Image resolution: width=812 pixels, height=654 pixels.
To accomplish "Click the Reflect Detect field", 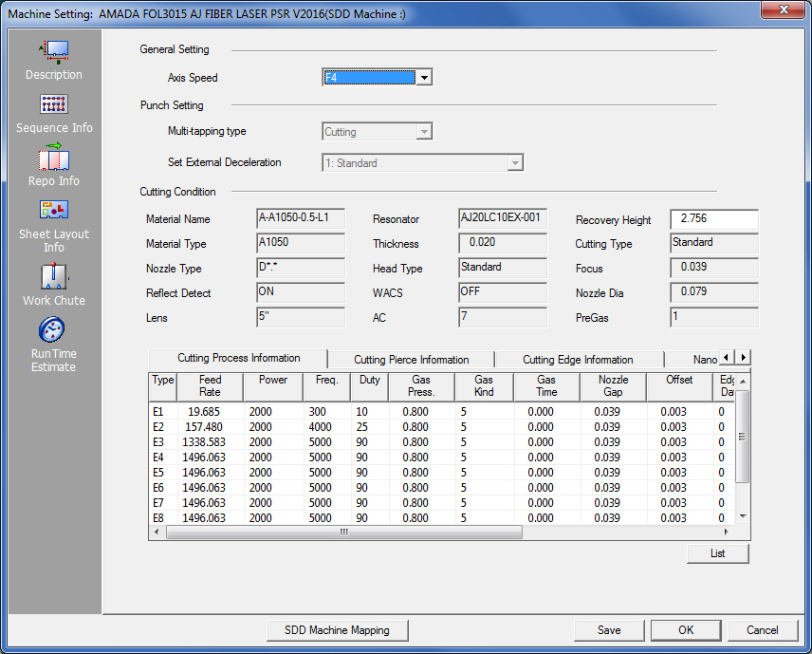I will click(x=301, y=292).
